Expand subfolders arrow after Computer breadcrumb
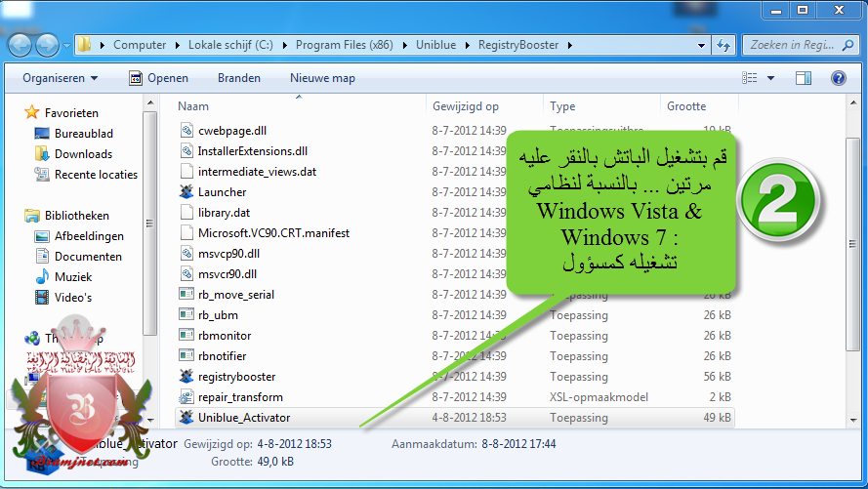The width and height of the screenshot is (868, 489). [177, 45]
